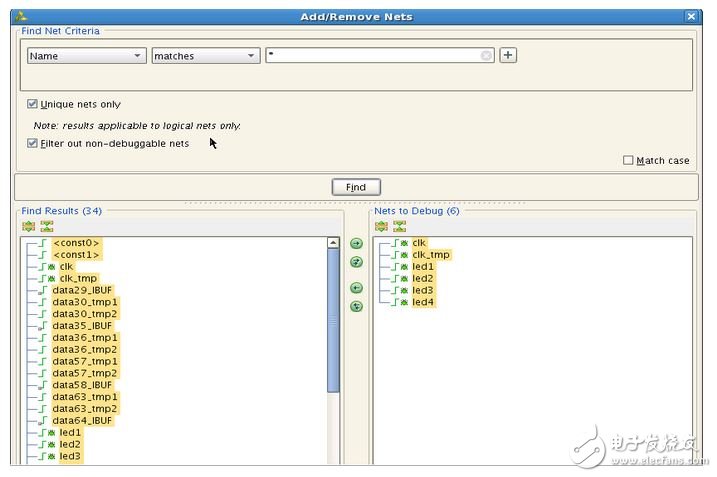Image resolution: width=717 pixels, height=477 pixels.
Task: Select data36_tmp1 in Find Results
Action: [x=85, y=338]
